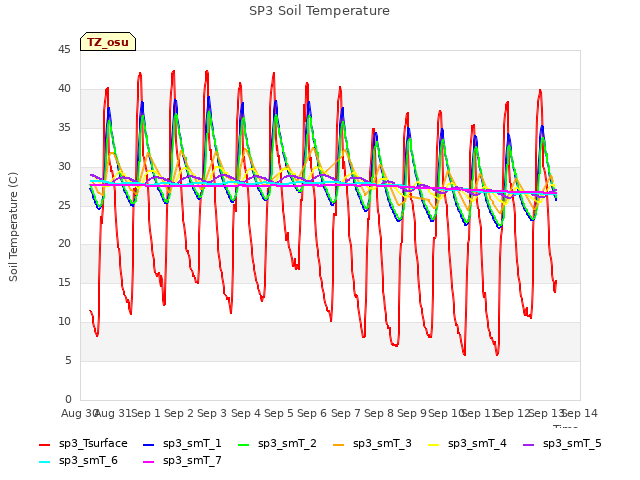Click the sp3_smT_1 blue legend swatch

tap(149, 444)
